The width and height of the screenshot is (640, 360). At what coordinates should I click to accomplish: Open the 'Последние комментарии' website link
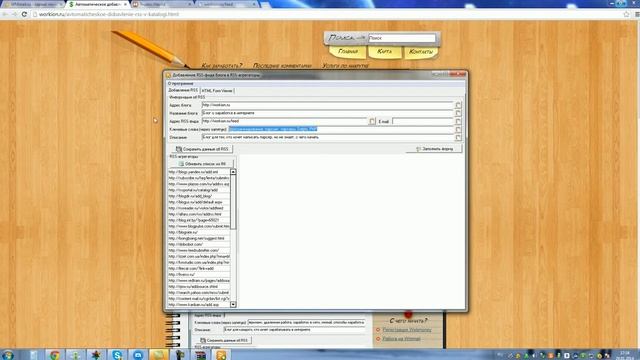tap(282, 65)
